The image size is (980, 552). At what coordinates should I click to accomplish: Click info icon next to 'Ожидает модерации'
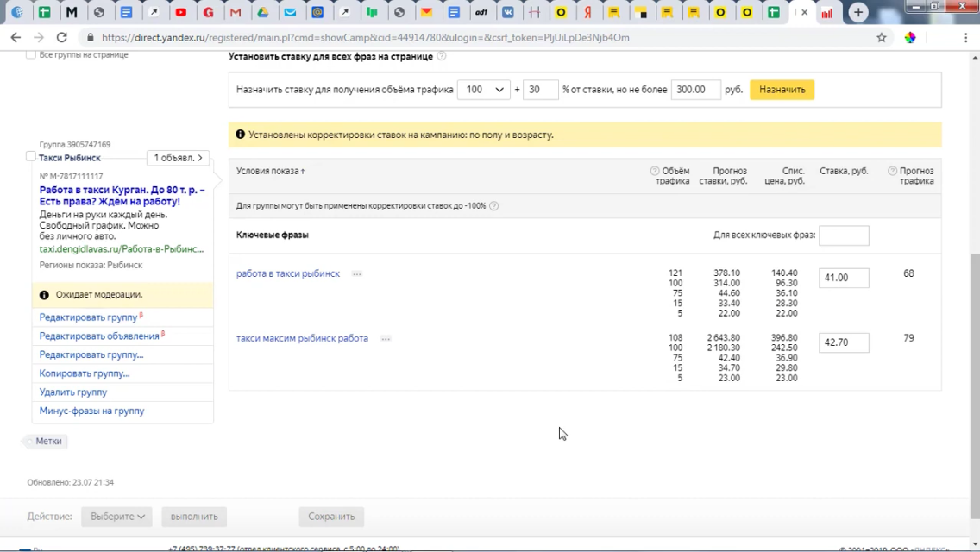[x=44, y=294]
